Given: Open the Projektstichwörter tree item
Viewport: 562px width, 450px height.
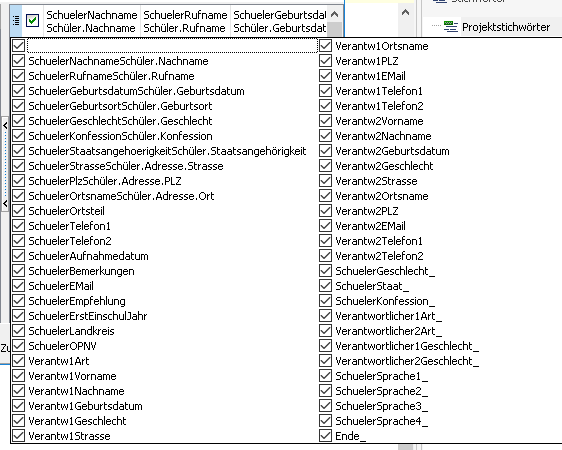Looking at the screenshot, I should (505, 27).
